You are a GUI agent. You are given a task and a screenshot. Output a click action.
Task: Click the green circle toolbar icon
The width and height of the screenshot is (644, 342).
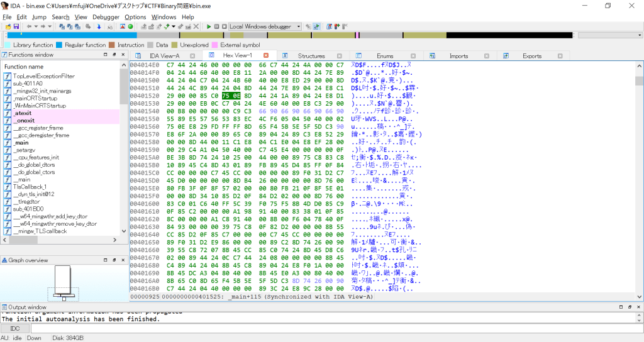coord(130,27)
